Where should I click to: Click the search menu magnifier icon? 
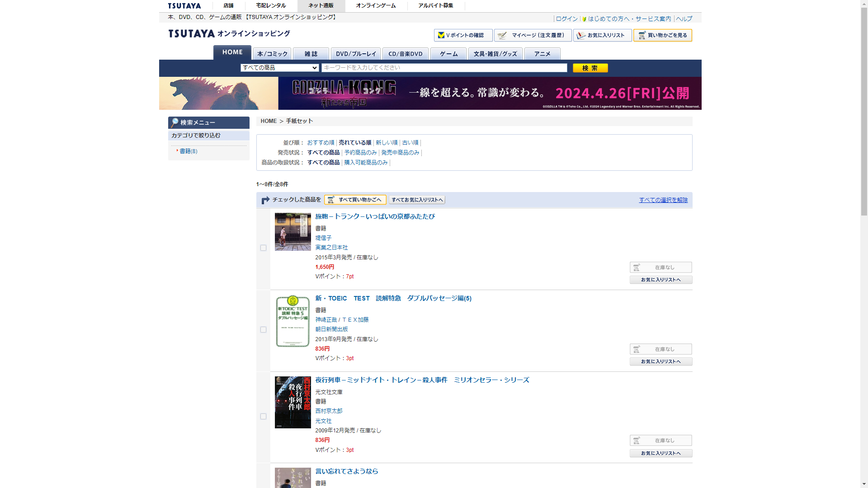pyautogui.click(x=175, y=122)
